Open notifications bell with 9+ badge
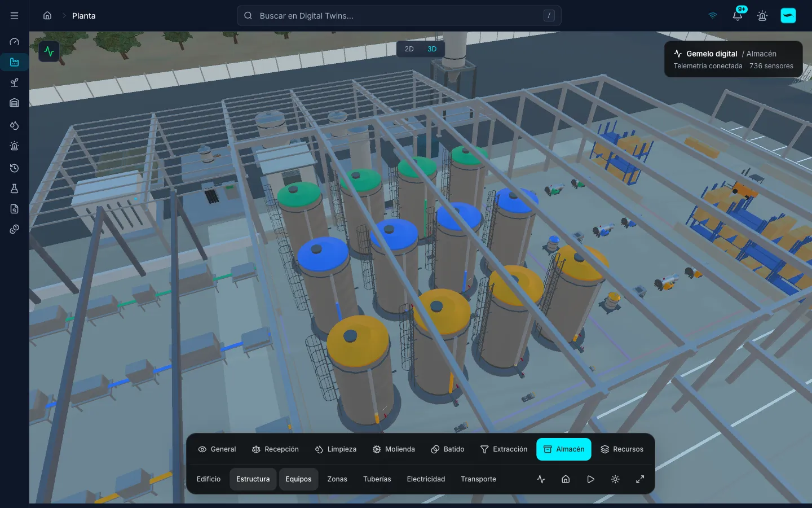Screen dimensions: 812x508 click(x=738, y=15)
